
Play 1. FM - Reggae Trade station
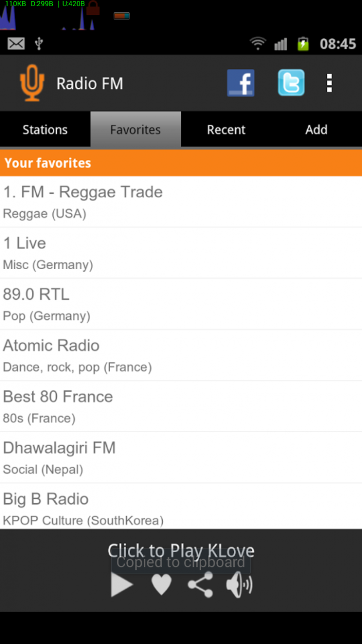181,201
